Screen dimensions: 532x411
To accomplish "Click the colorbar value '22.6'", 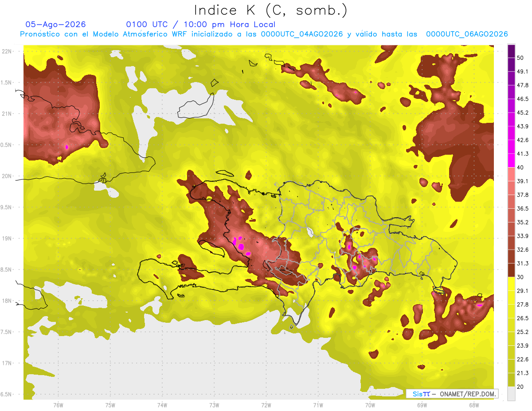I will (522, 359).
